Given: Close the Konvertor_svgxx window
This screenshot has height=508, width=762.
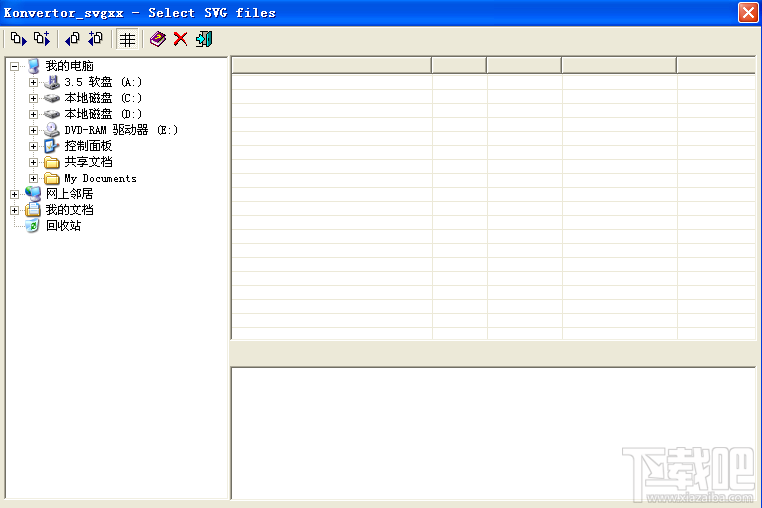Looking at the screenshot, I should point(748,13).
